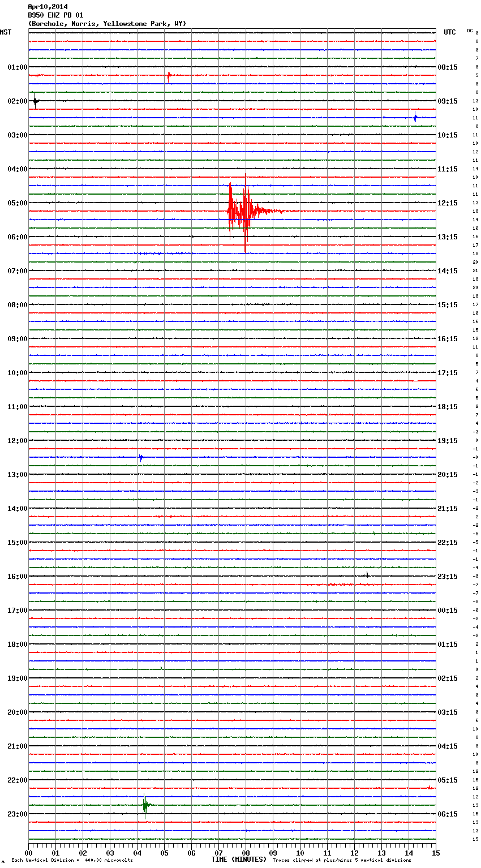Select the station code "B950 EHZ PB 01"
The width and height of the screenshot is (481, 868).
pyautogui.click(x=55, y=15)
